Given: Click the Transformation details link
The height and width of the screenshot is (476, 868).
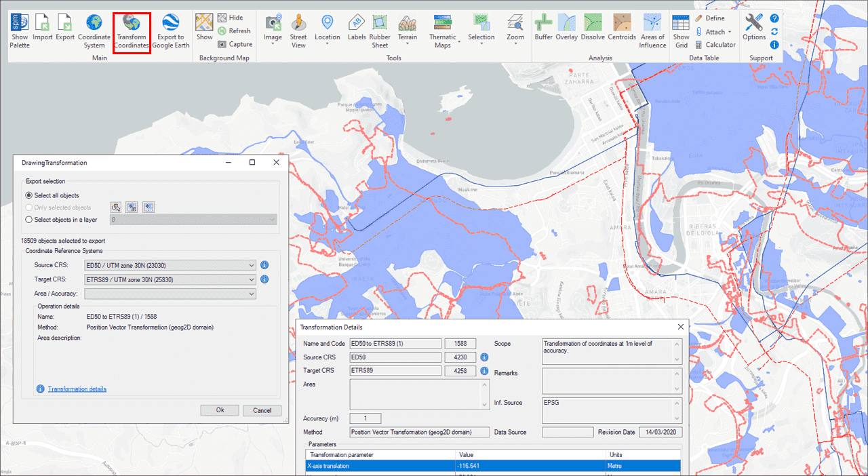Looking at the screenshot, I should click(77, 389).
